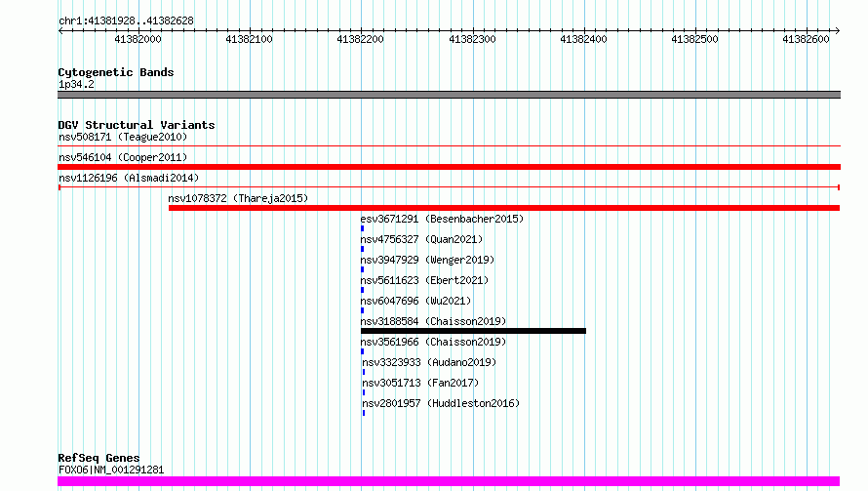Image resolution: width=868 pixels, height=491 pixels.
Task: Select blue marker under esv3671291
Action: (x=362, y=228)
